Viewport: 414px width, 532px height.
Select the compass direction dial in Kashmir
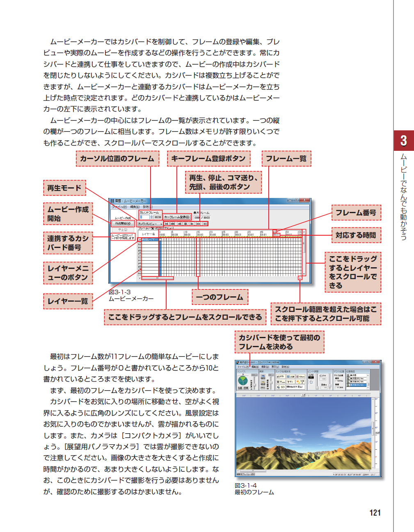click(x=243, y=381)
